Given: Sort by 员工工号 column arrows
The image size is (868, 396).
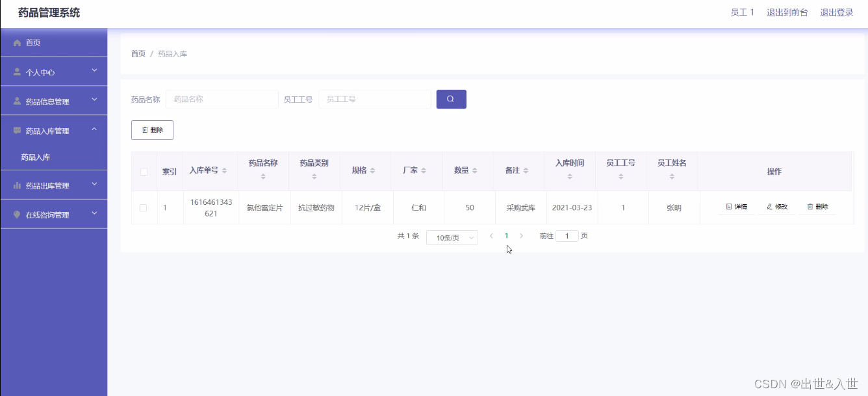Looking at the screenshot, I should [621, 176].
